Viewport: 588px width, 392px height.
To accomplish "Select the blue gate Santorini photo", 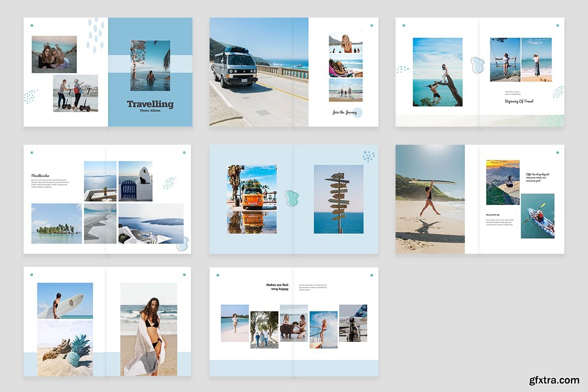I will point(135,181).
